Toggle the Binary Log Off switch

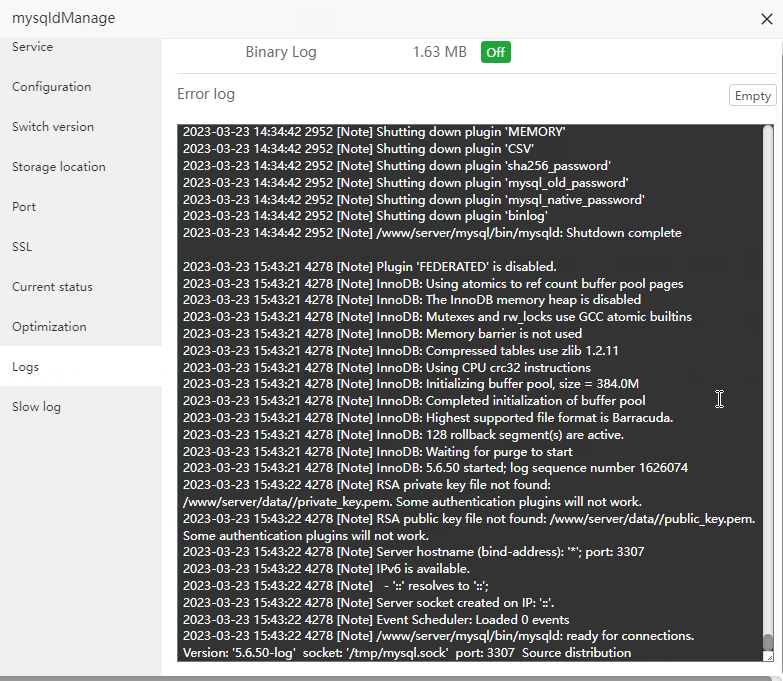495,52
